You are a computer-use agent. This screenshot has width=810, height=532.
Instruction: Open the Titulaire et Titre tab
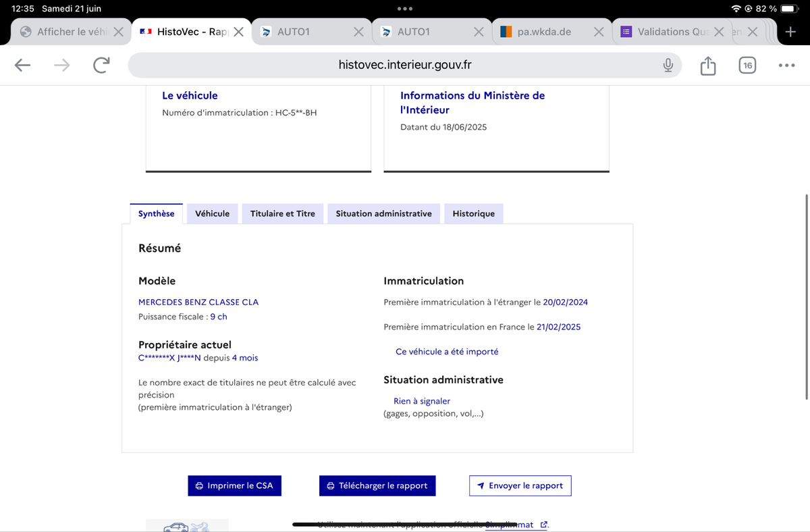(x=283, y=213)
